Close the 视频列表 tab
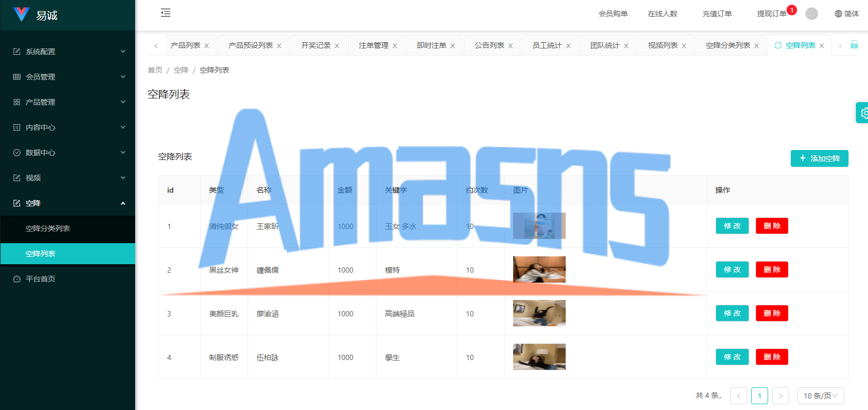 pos(684,46)
